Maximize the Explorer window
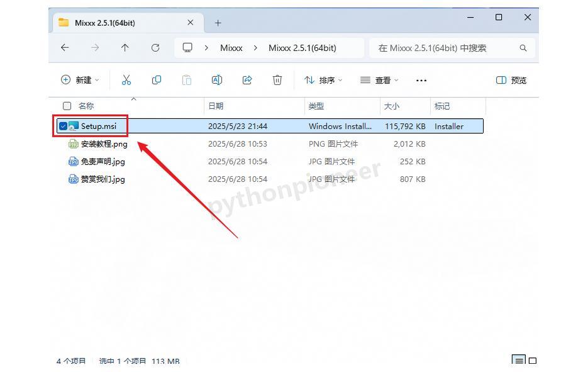588x372 pixels. [499, 17]
